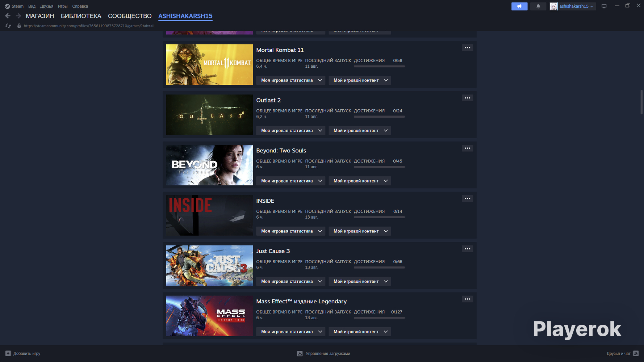This screenshot has height=362, width=644.
Task: Go forward using the right arrow button
Action: pos(18,16)
